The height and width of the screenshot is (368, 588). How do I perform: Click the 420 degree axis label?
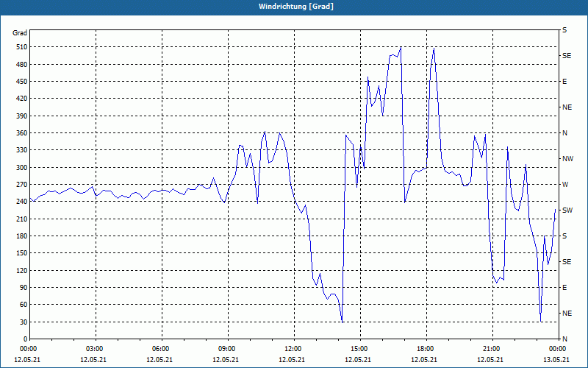coord(21,99)
